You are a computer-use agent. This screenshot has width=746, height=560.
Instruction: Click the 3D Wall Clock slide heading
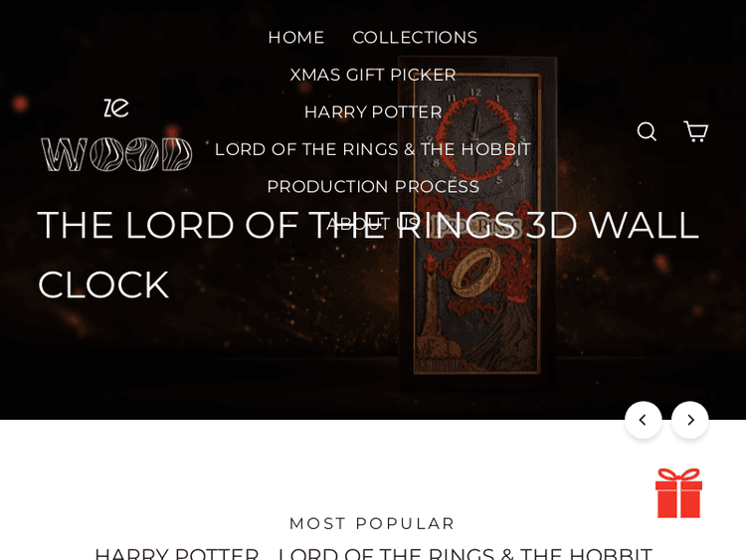click(x=368, y=255)
